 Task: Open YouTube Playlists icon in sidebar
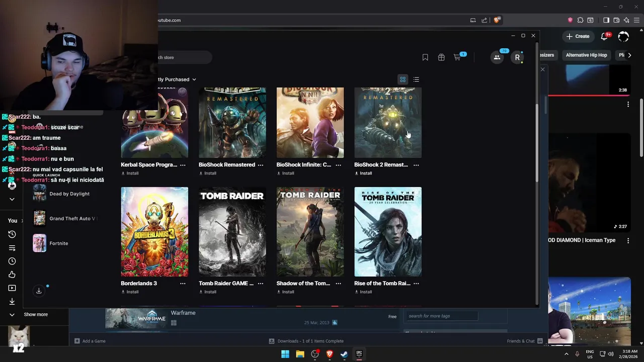coord(12,248)
